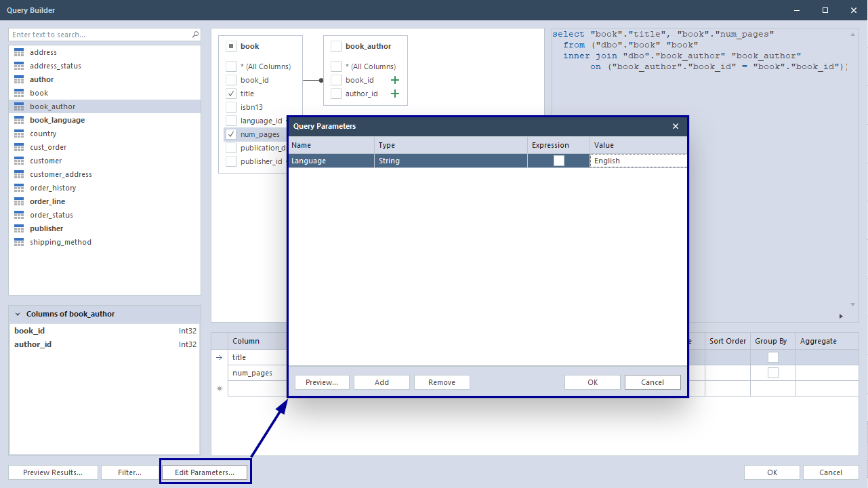Click the Name column header
The image size is (868, 488).
pyautogui.click(x=331, y=145)
